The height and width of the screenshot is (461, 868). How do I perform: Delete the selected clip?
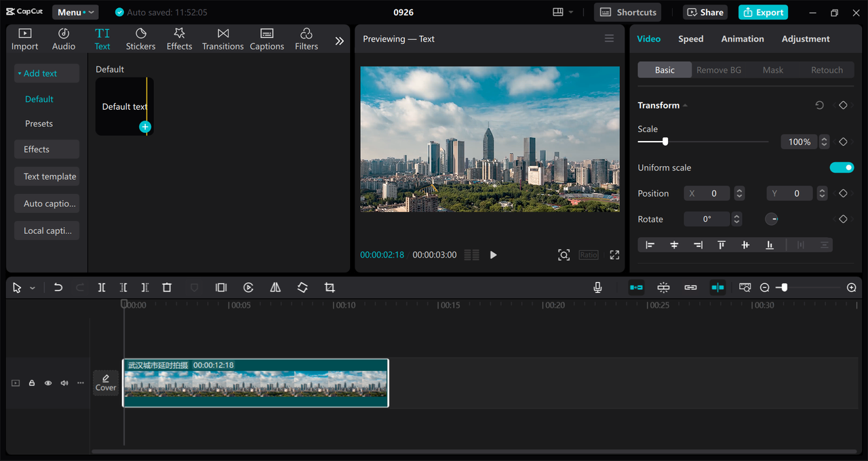[x=167, y=287]
